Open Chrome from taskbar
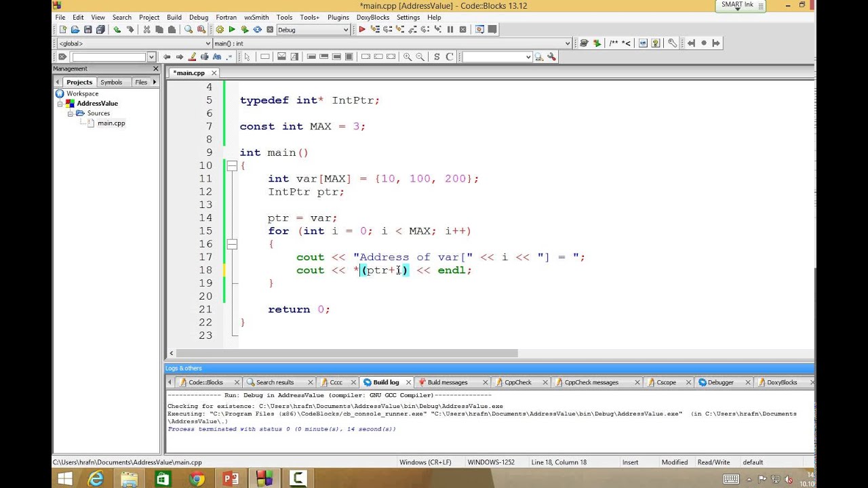The image size is (868, 488). (197, 479)
